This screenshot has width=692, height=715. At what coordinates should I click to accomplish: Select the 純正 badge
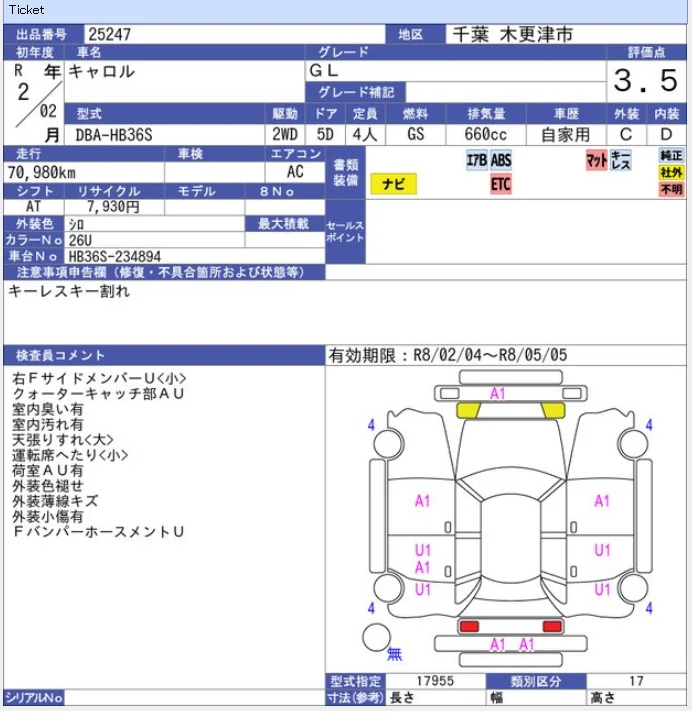point(671,155)
